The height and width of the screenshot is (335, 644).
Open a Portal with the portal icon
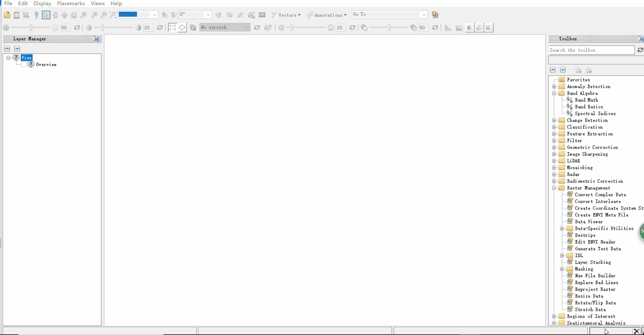pyautogui.click(x=459, y=28)
